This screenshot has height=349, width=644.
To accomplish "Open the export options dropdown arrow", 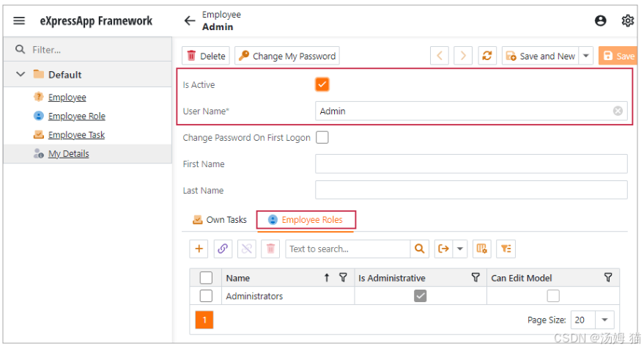I will (460, 249).
